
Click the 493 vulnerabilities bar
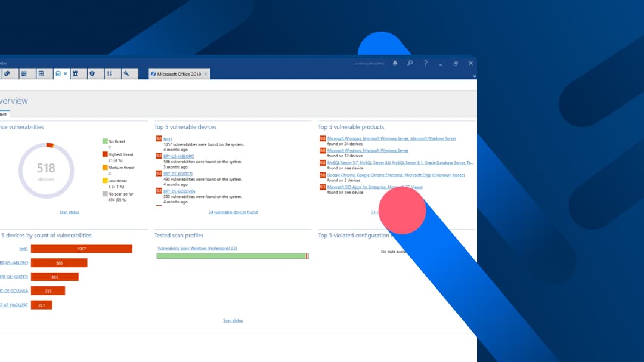coord(55,277)
